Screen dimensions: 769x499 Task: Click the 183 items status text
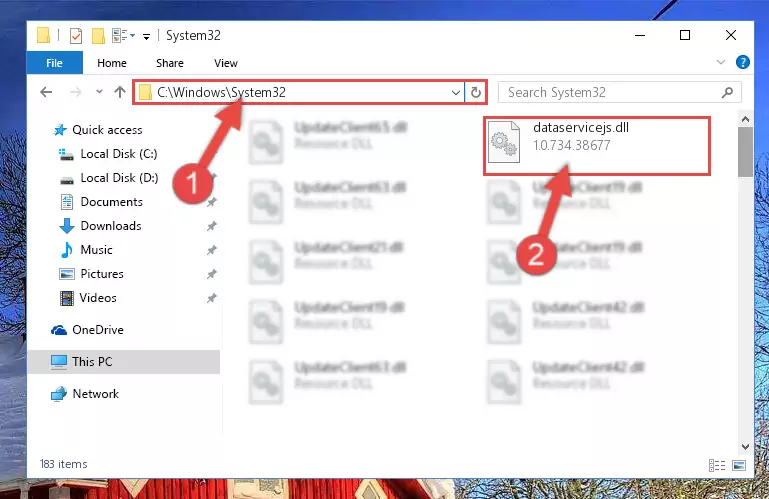[x=63, y=464]
